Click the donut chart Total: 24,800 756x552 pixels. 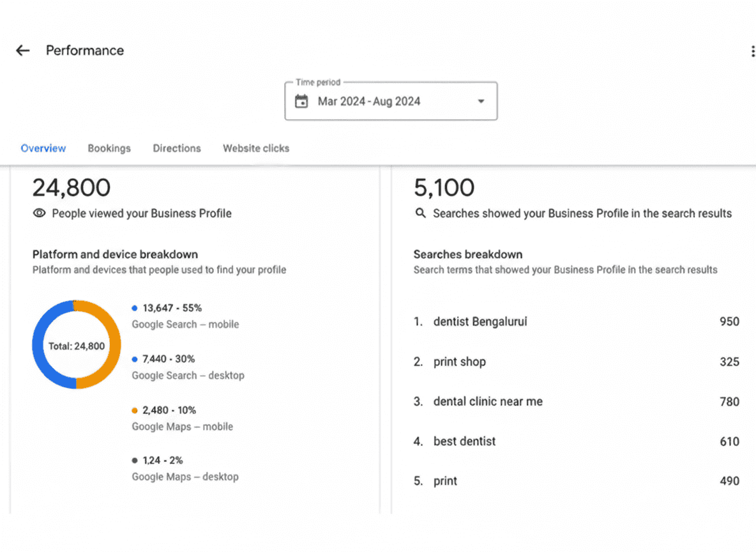point(76,345)
